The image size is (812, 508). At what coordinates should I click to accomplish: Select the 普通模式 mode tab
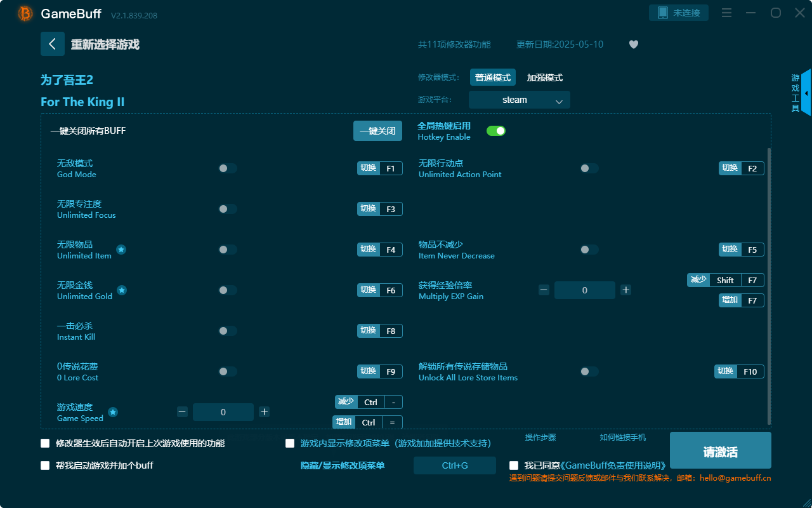coord(493,77)
